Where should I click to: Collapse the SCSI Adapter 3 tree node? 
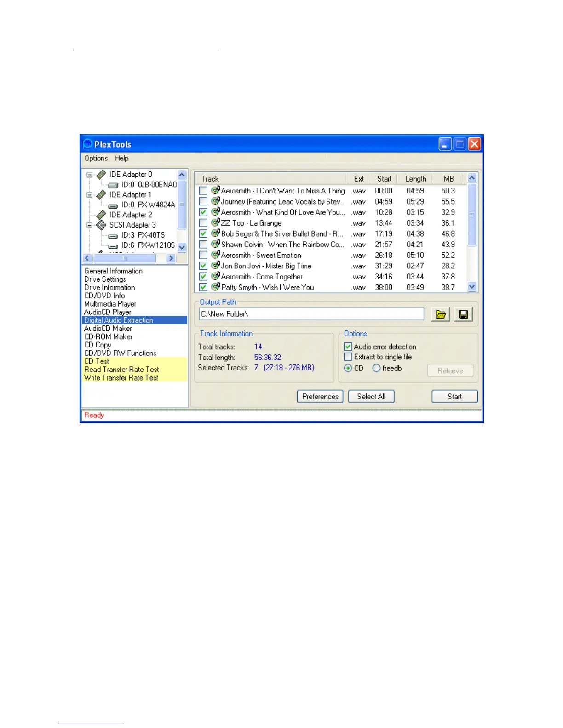(90, 225)
